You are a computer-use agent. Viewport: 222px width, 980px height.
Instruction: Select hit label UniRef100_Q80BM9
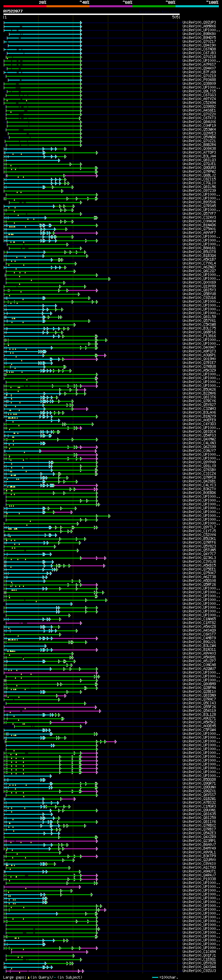[199, 684]
